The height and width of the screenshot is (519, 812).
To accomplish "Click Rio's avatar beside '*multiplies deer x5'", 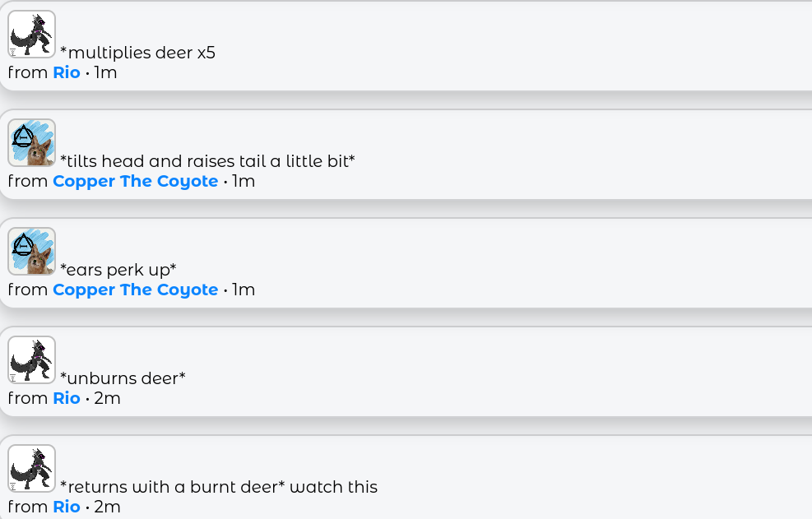I will tap(31, 35).
